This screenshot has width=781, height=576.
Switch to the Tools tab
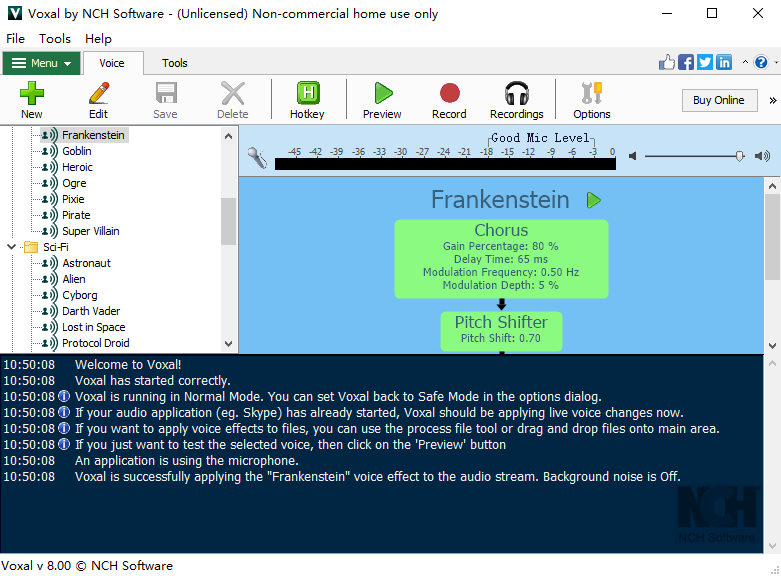(x=175, y=63)
